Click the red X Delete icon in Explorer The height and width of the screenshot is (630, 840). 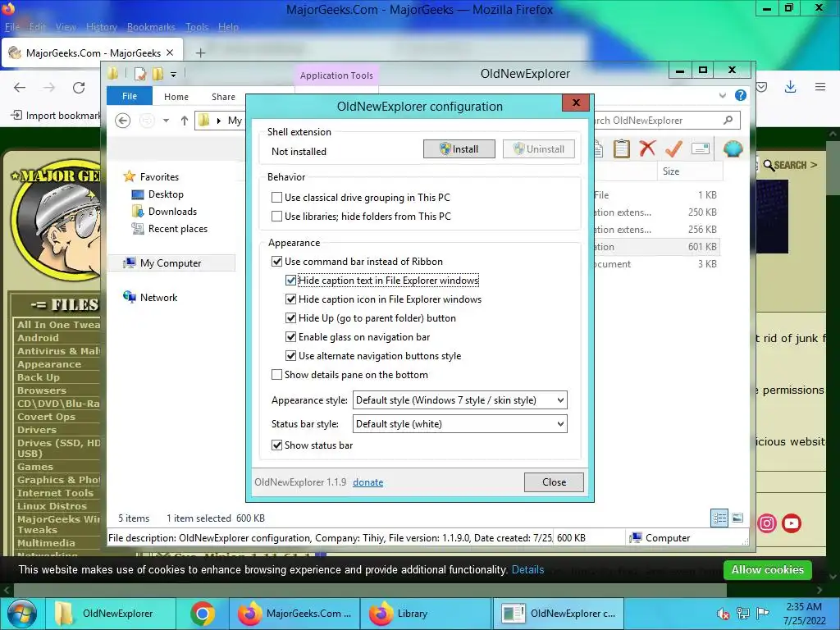(647, 148)
